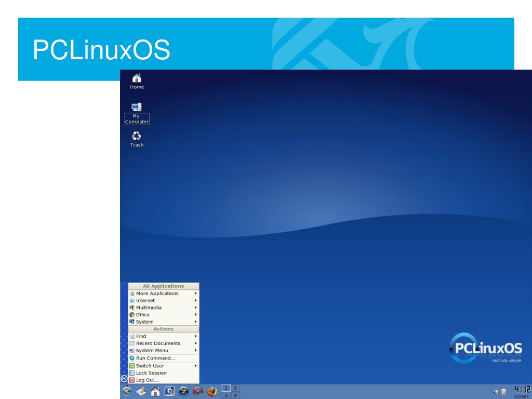Launch the Control Center icon in taskbar

click(x=169, y=392)
